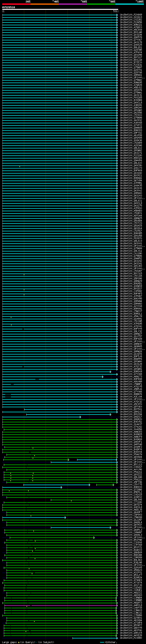146x644 pixels.
Task: Select hit label UniRef100_A7P4Y4
Action: [131, 53]
